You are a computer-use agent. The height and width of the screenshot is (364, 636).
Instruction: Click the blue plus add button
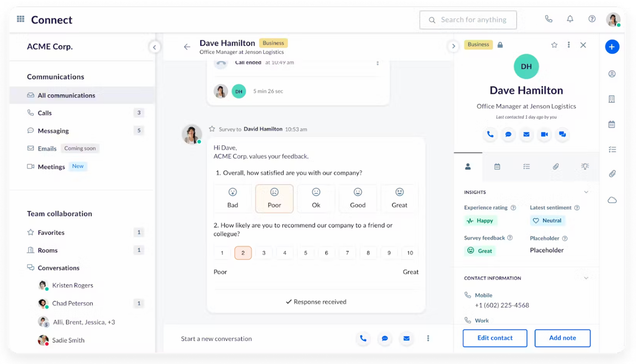(x=612, y=47)
